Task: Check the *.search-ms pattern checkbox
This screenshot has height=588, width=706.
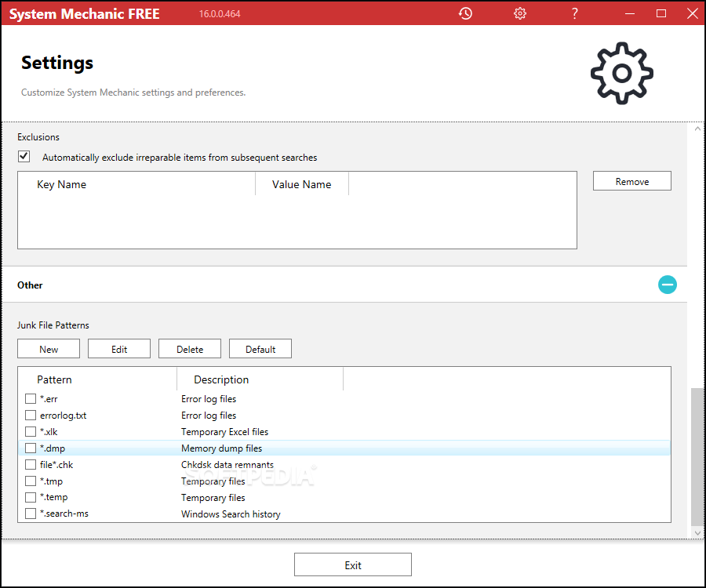Action: [x=31, y=514]
